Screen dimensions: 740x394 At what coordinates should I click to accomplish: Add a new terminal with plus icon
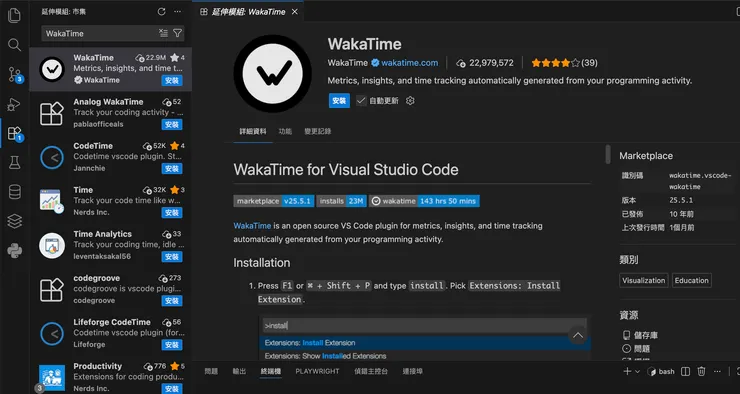[x=627, y=371]
